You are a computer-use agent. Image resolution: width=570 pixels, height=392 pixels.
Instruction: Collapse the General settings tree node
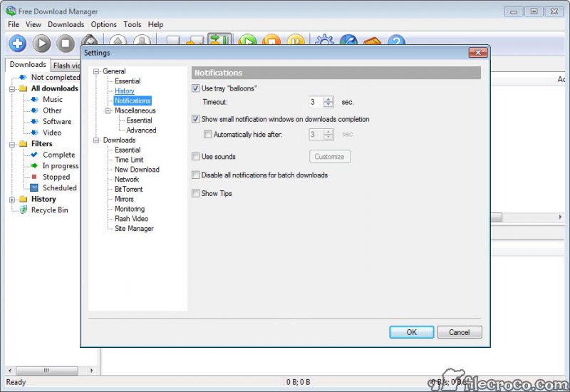[x=96, y=72]
